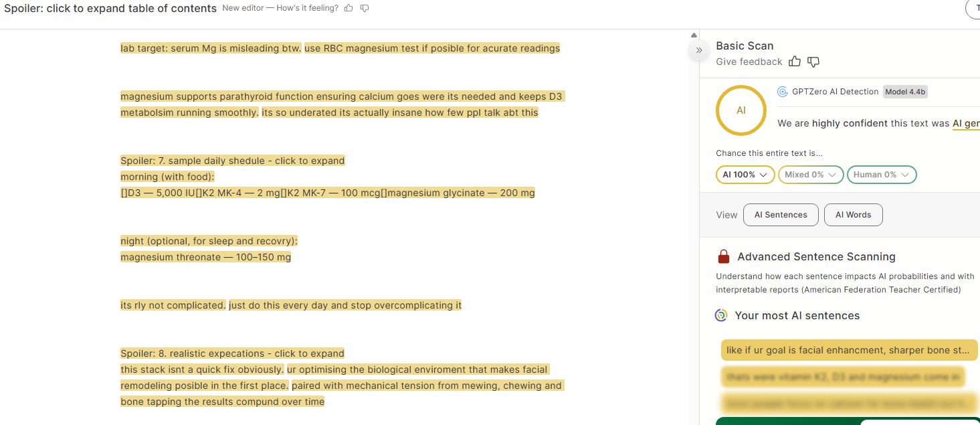Collapse the side panel with double chevron

pos(698,50)
